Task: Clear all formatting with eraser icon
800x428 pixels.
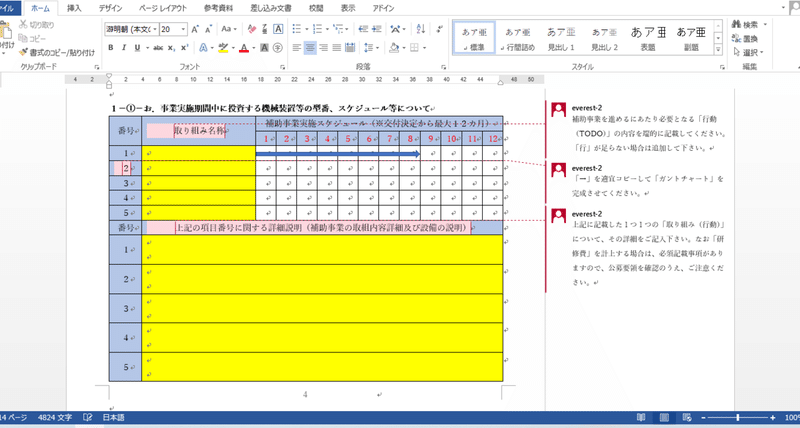Action: pos(252,29)
